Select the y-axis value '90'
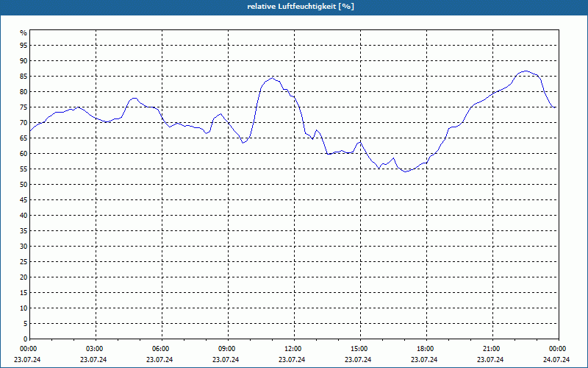The image size is (588, 368). [x=24, y=61]
